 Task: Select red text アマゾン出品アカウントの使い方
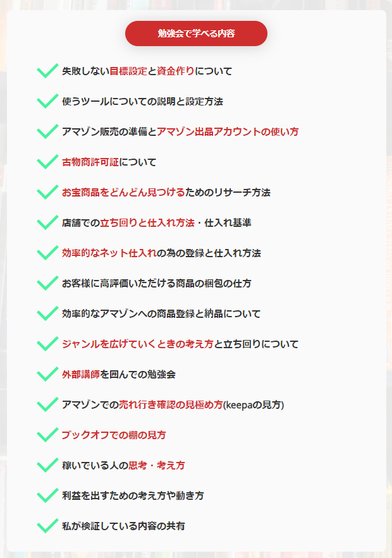point(228,131)
